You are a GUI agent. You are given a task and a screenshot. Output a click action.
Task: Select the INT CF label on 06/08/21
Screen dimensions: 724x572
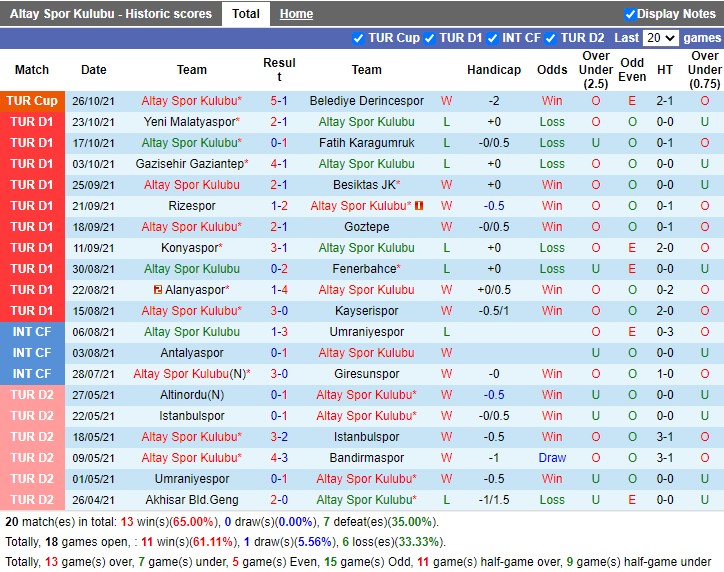click(x=32, y=332)
